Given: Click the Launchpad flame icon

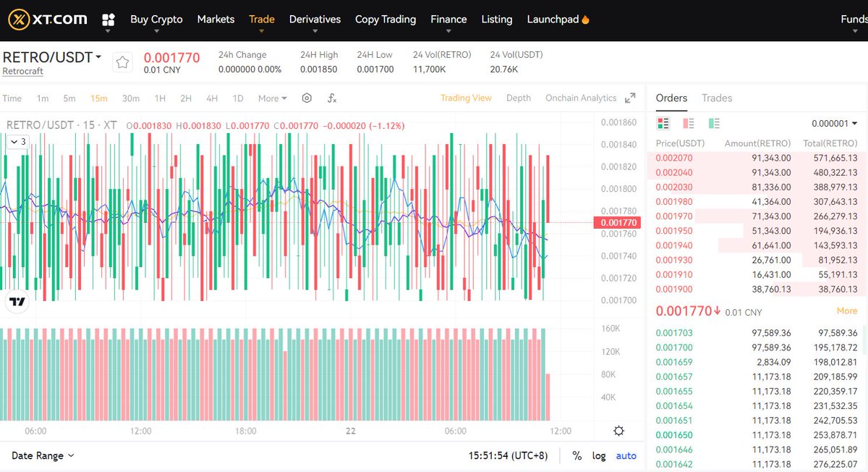Looking at the screenshot, I should point(585,20).
